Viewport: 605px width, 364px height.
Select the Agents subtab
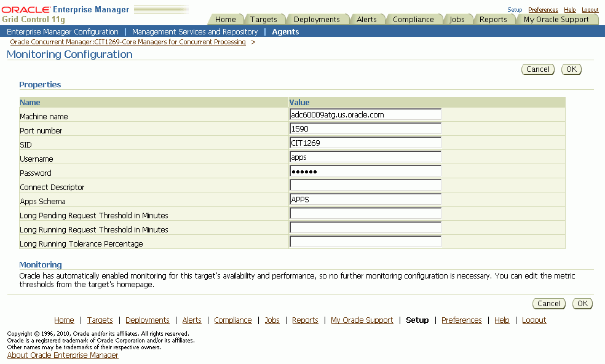coord(285,31)
